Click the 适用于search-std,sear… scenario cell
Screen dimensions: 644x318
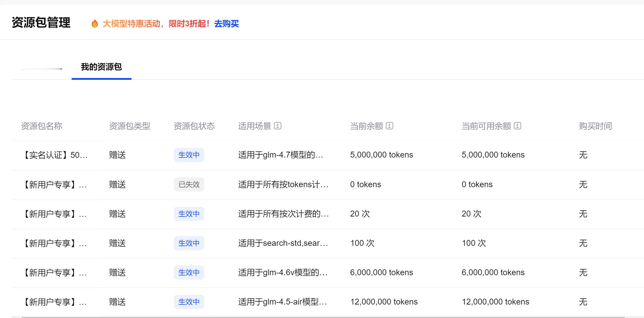coord(283,243)
